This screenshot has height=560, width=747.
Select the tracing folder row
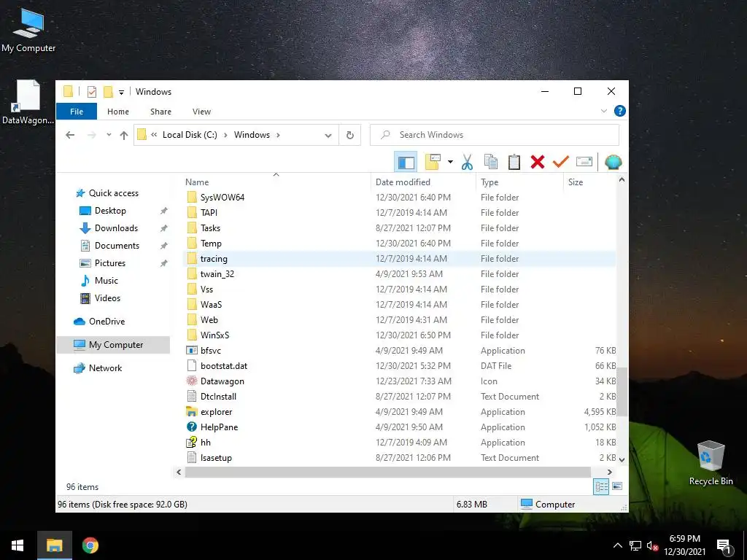tap(399, 259)
